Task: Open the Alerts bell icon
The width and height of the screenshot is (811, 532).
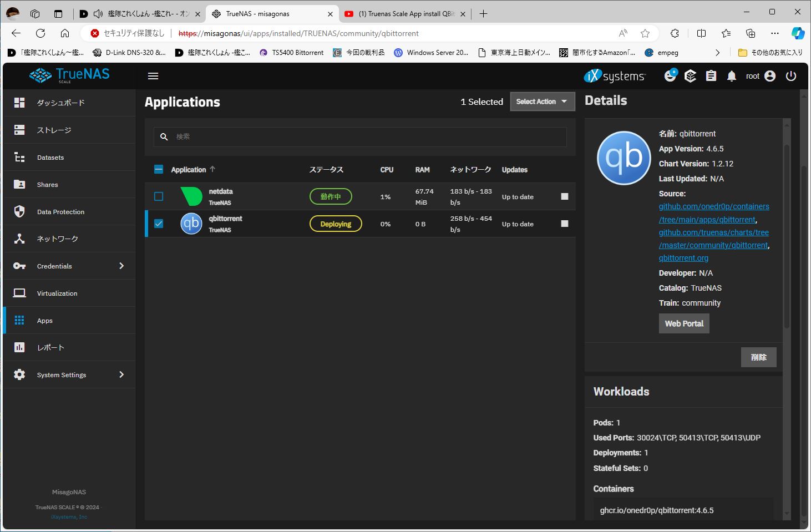Action: 732,76
